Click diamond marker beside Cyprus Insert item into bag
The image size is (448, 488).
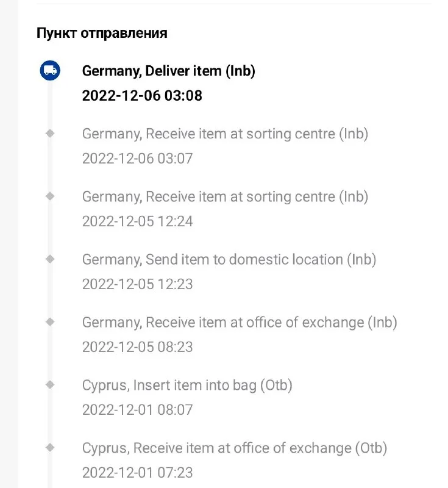pos(50,384)
